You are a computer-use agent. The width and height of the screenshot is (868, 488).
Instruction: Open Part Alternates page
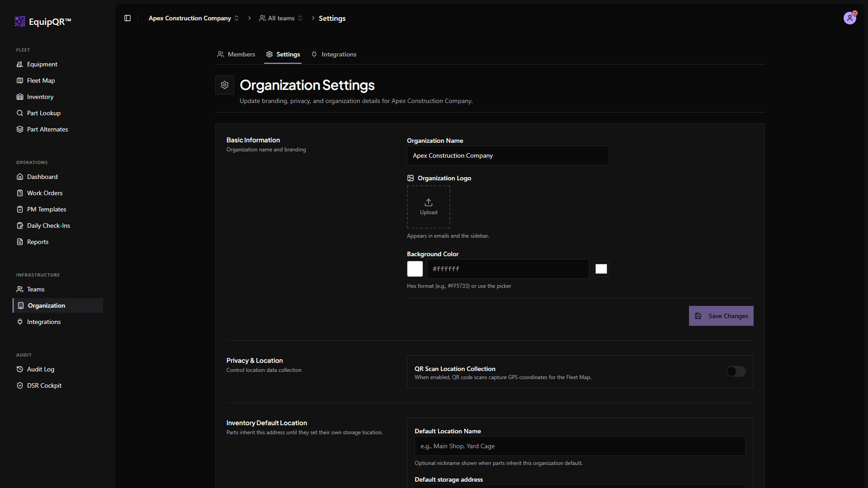point(59,129)
